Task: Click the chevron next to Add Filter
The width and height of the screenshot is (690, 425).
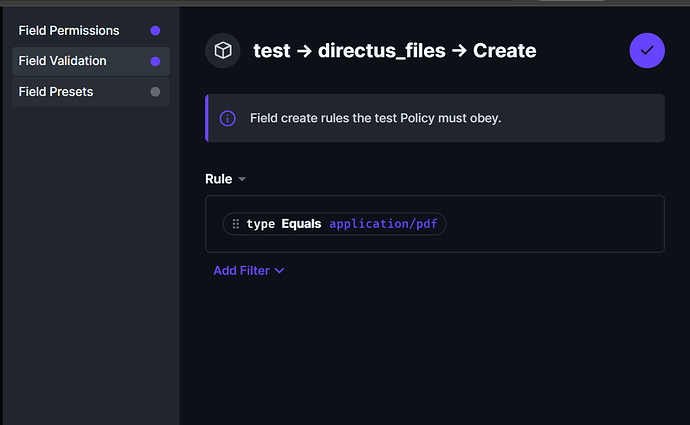Action: (x=280, y=271)
